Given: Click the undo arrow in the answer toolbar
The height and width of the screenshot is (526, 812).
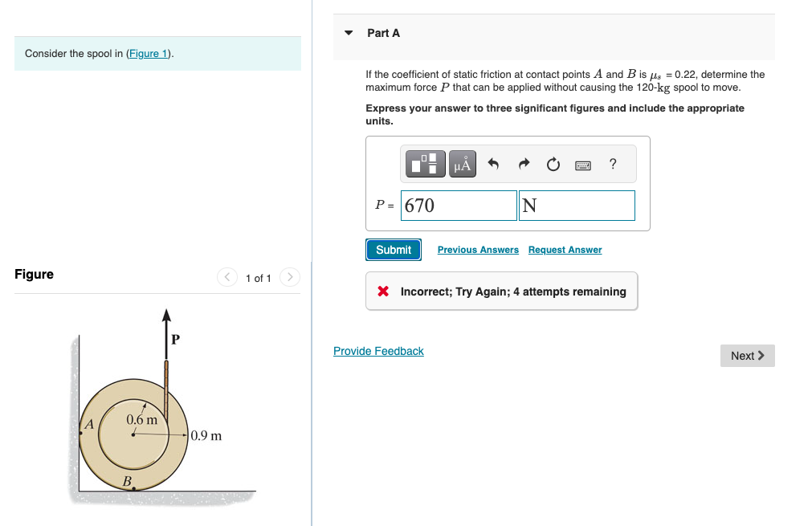Looking at the screenshot, I should (493, 163).
